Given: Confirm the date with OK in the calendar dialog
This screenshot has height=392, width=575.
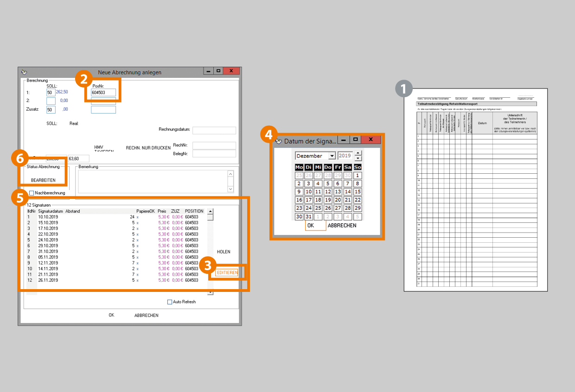Looking at the screenshot, I should (x=311, y=226).
